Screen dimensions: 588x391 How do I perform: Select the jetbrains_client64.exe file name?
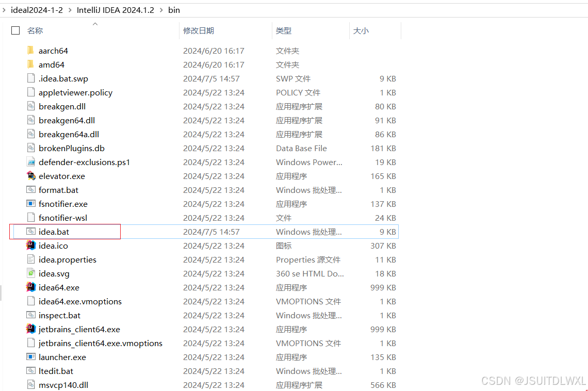79,329
